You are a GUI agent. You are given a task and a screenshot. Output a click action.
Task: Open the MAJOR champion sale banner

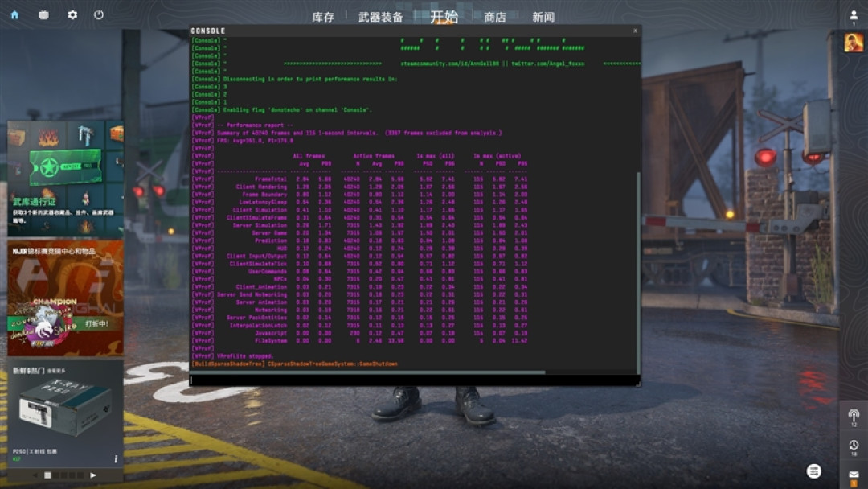(x=65, y=298)
